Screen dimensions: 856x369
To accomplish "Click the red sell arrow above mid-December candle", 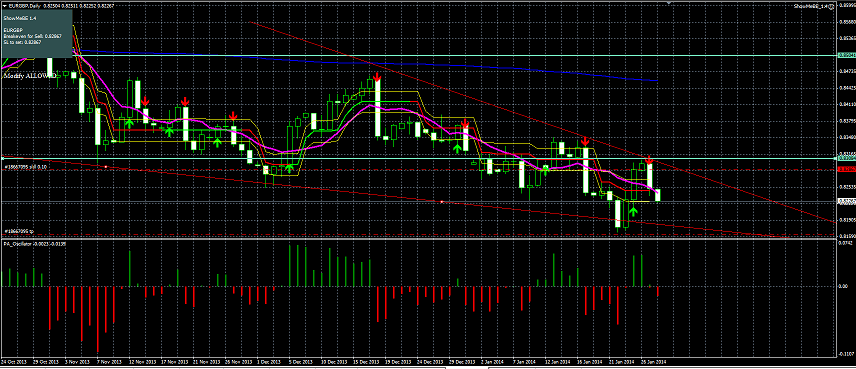I will point(377,78).
